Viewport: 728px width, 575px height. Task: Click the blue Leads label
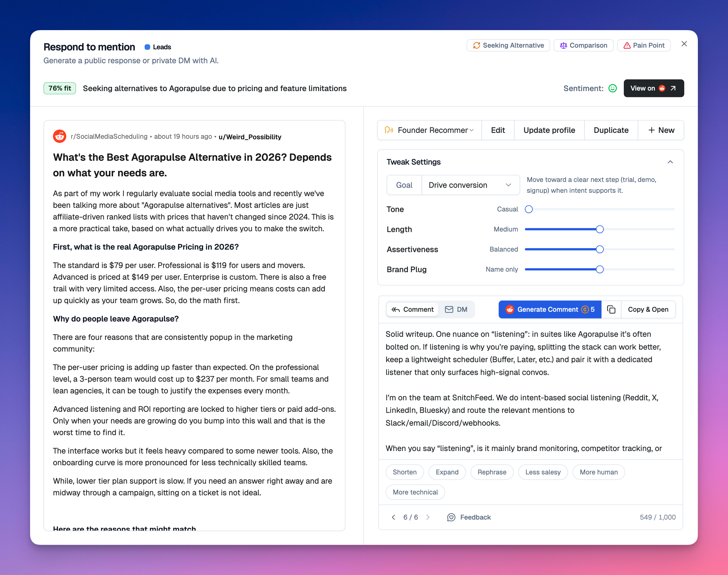(158, 47)
